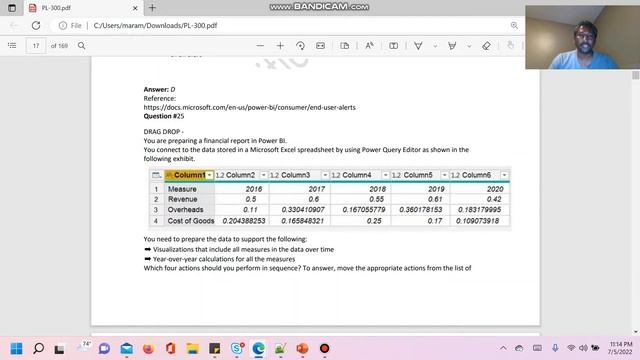Start Read aloud for the PDF
The width and height of the screenshot is (640, 360).
pos(369,46)
